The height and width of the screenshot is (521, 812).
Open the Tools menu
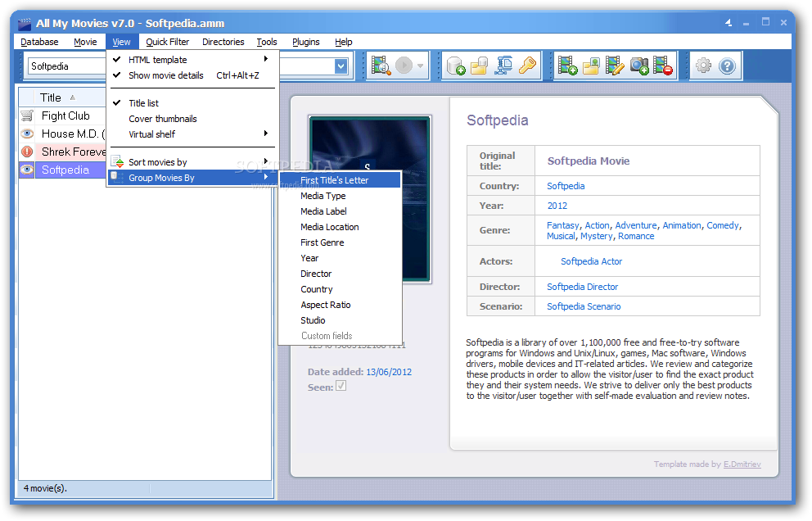point(267,42)
